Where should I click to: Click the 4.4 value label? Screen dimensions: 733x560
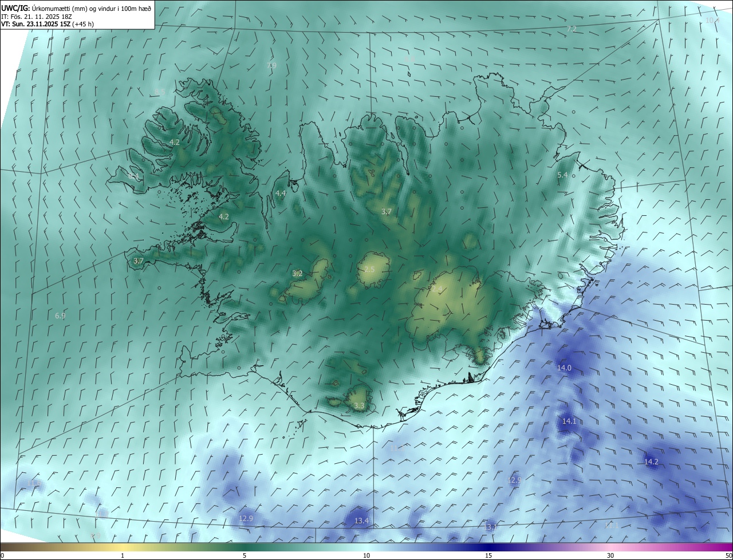pyautogui.click(x=281, y=194)
